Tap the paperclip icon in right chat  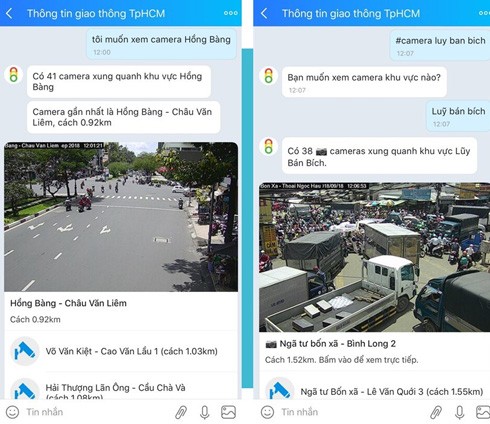pyautogui.click(x=436, y=412)
